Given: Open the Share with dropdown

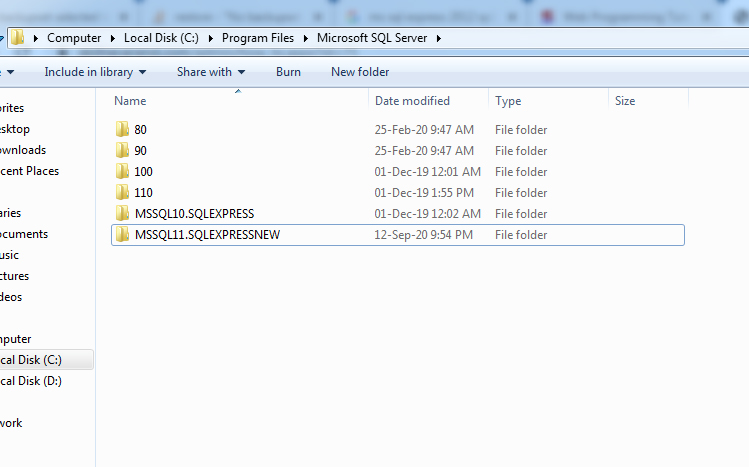Looking at the screenshot, I should pyautogui.click(x=211, y=72).
